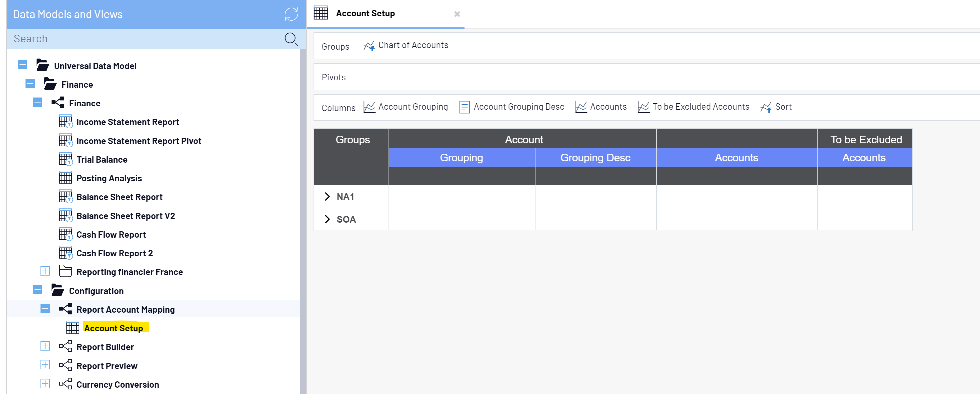Close the Account Setup tab
The image size is (980, 394).
coord(457,14)
